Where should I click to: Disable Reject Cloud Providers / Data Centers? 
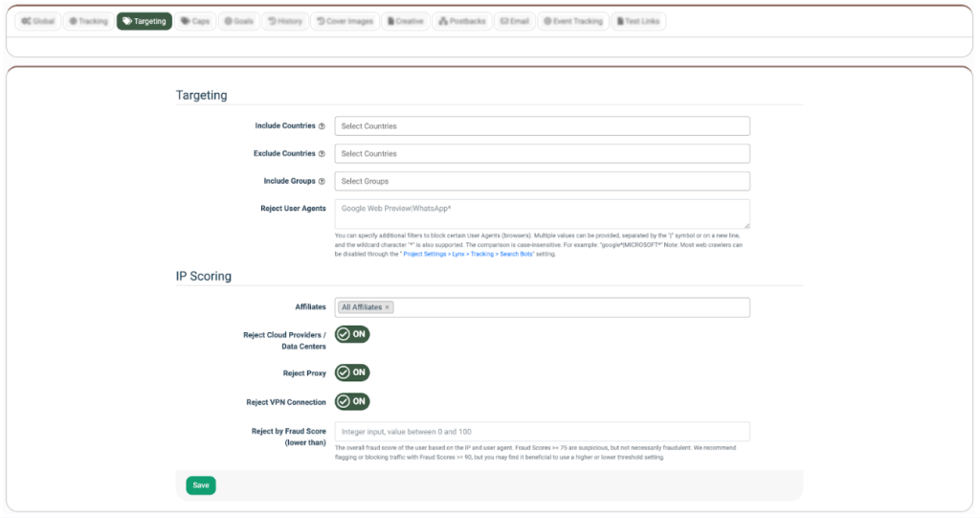[352, 334]
